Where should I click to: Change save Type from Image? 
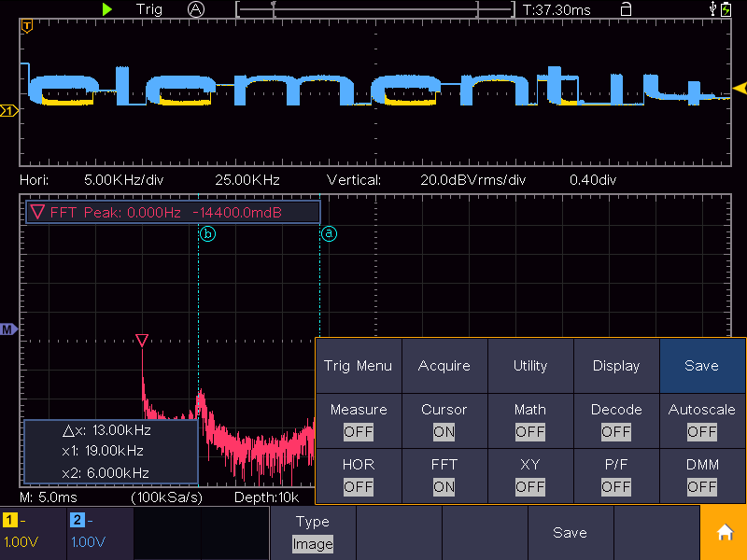(313, 533)
